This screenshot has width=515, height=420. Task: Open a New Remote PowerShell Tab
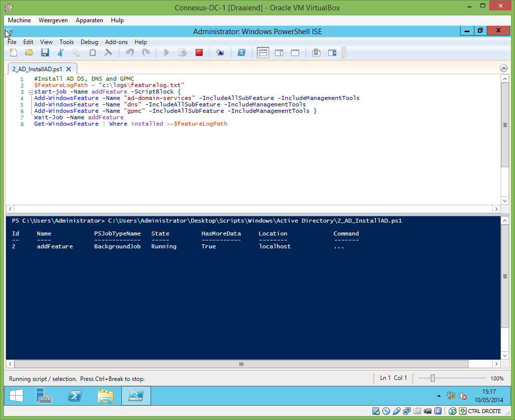[x=220, y=52]
